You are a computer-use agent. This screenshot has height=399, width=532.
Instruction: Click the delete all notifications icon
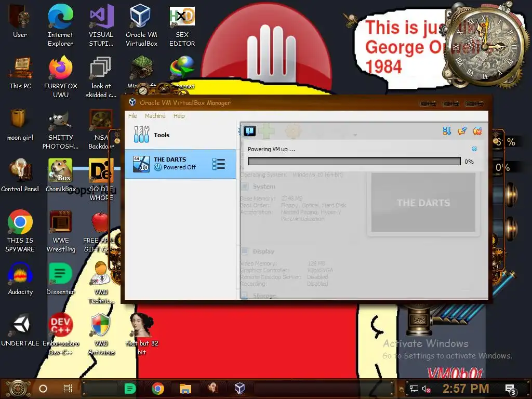477,130
